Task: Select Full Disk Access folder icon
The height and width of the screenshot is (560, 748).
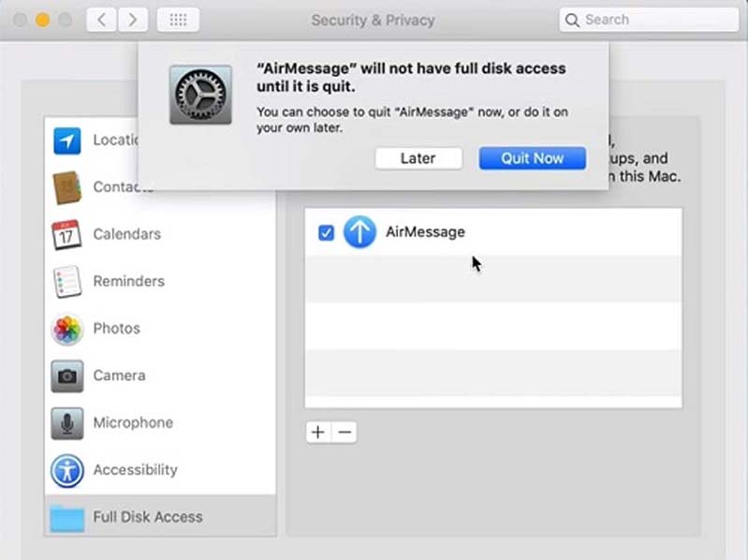Action: [x=66, y=518]
